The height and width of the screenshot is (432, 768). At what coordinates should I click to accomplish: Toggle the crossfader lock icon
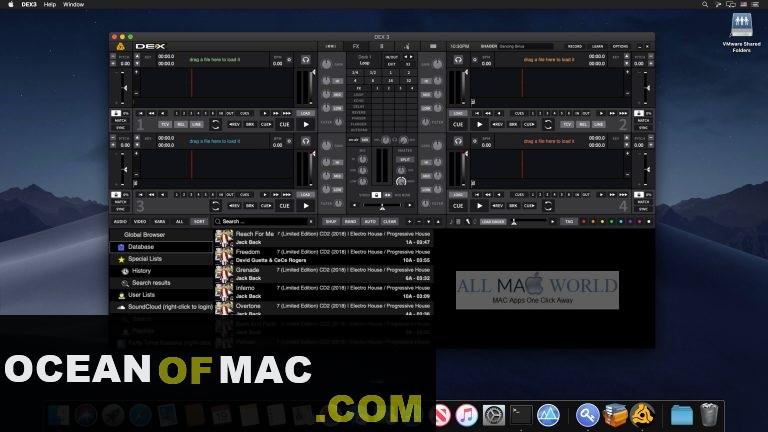click(x=376, y=195)
